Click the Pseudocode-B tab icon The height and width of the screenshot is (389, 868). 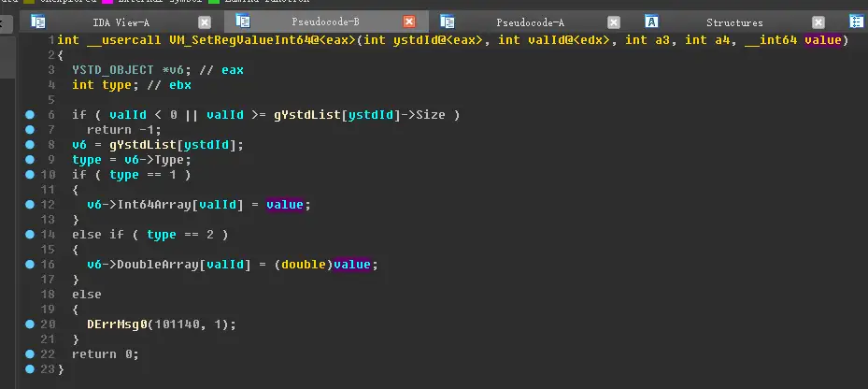[x=243, y=22]
